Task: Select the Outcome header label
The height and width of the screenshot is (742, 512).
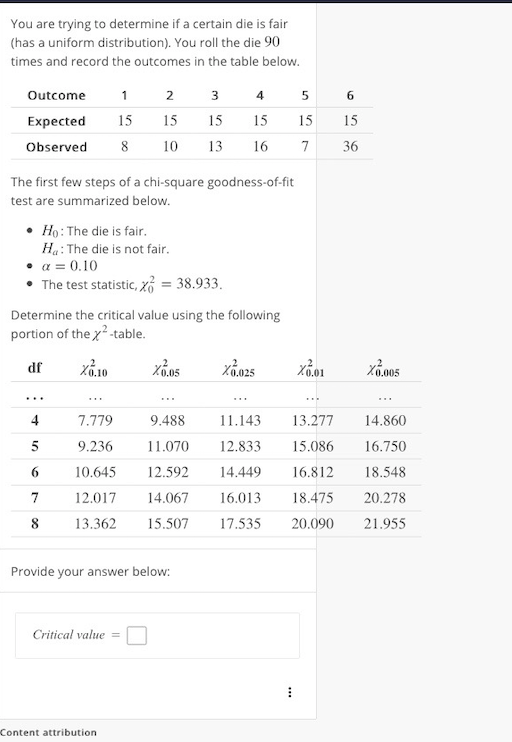Action: pyautogui.click(x=56, y=95)
